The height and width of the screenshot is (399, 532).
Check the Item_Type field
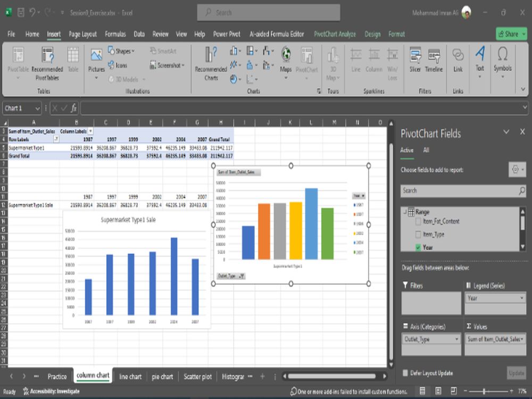[418, 235]
